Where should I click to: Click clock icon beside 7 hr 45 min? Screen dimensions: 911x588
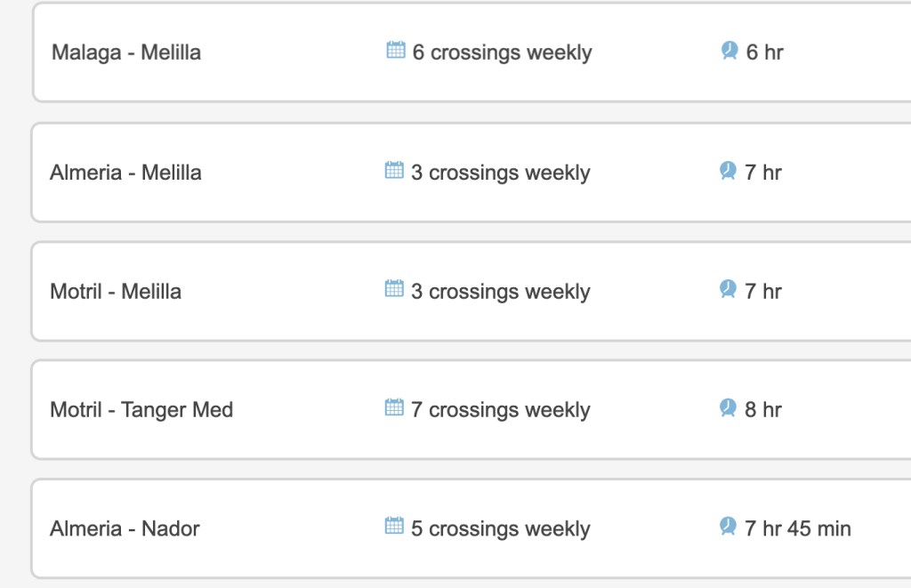point(728,527)
